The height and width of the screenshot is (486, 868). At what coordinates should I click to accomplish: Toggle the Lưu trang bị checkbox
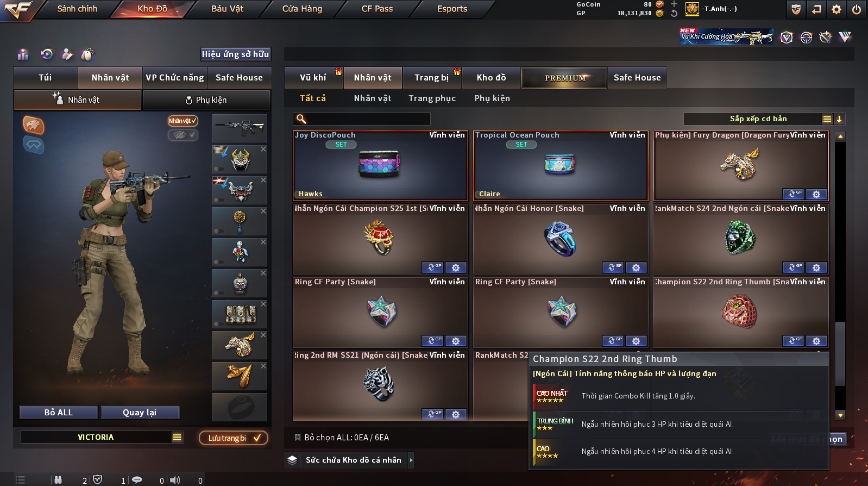click(x=233, y=438)
